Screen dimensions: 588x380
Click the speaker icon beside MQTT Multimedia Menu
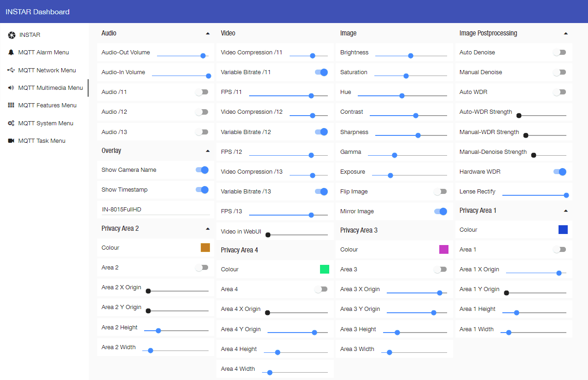[11, 88]
